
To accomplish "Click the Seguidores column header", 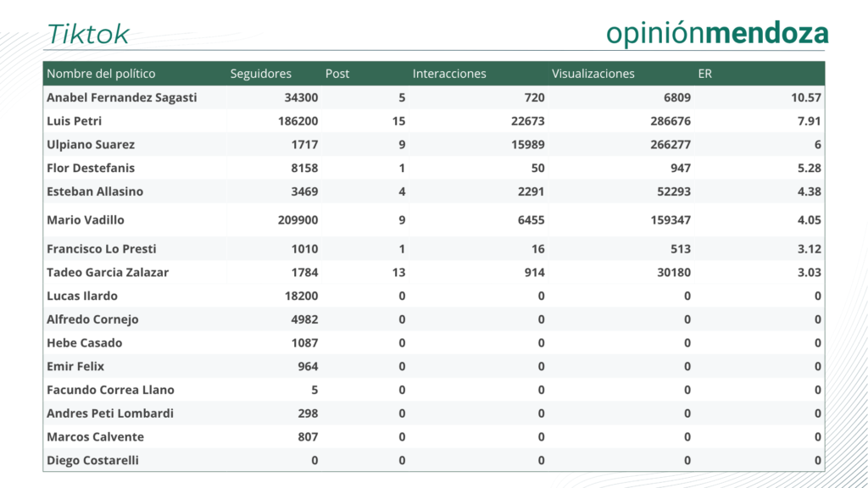I will [x=260, y=74].
